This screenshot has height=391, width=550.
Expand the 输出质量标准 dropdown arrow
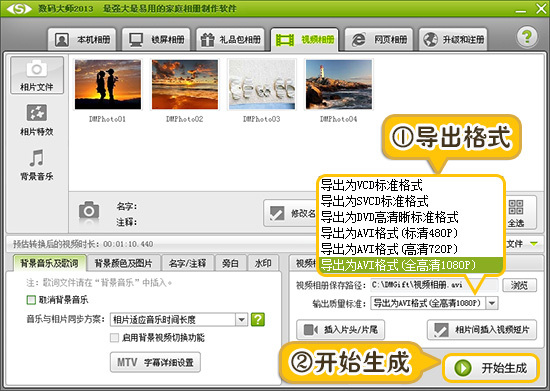492,303
